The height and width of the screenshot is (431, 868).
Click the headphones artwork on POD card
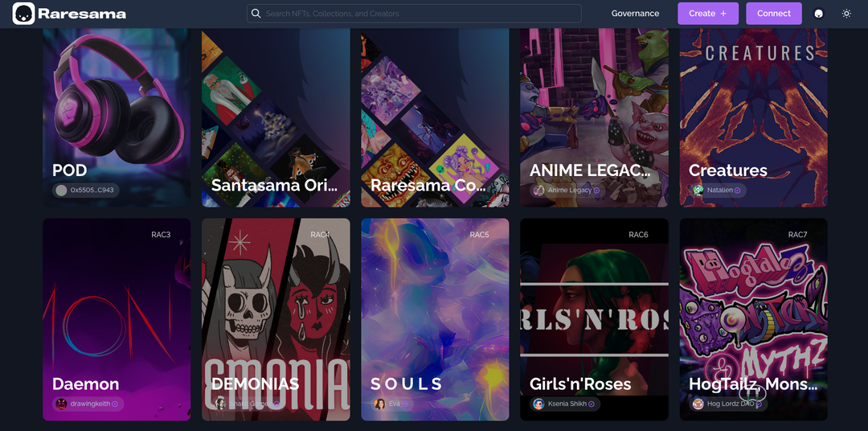pyautogui.click(x=119, y=100)
